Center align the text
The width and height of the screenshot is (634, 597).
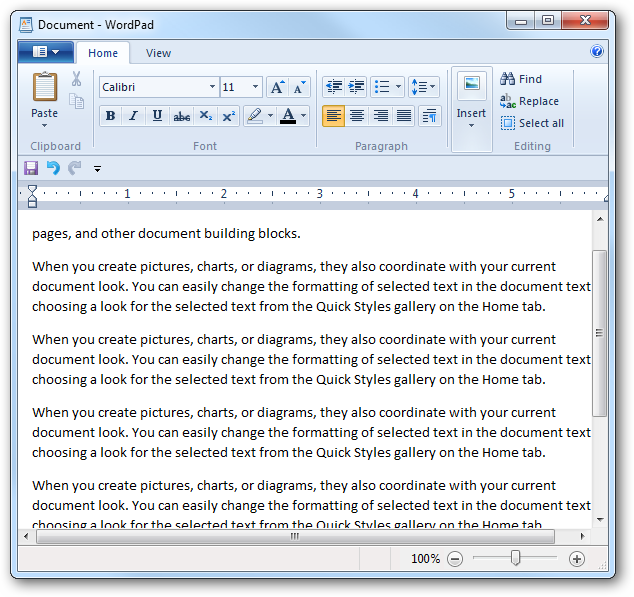[357, 116]
